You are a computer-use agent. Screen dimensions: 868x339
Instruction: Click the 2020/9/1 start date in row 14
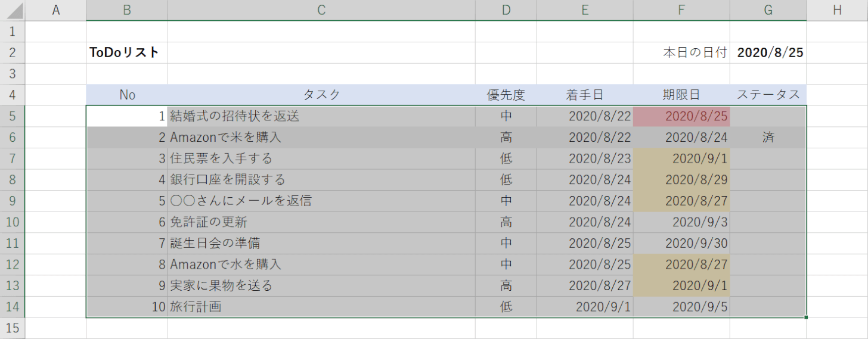point(585,307)
